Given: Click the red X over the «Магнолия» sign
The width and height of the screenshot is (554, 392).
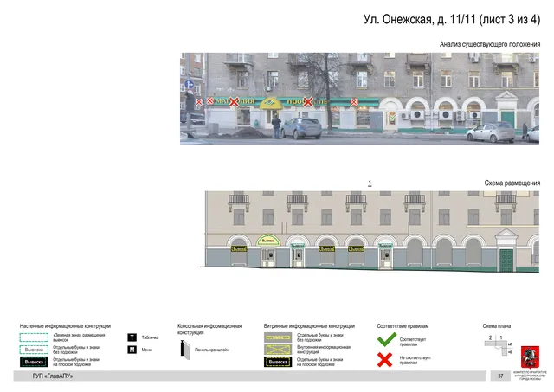Looking at the screenshot, I should 234,102.
